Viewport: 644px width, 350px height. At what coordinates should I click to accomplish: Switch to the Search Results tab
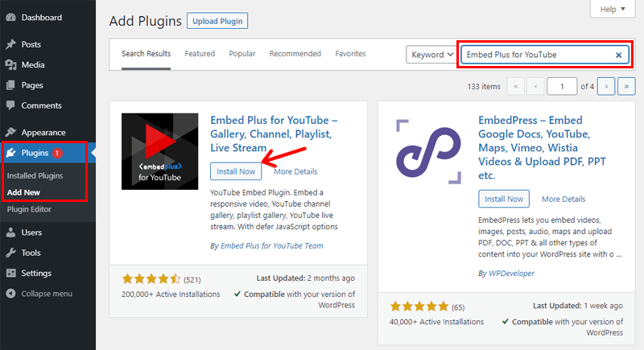146,54
